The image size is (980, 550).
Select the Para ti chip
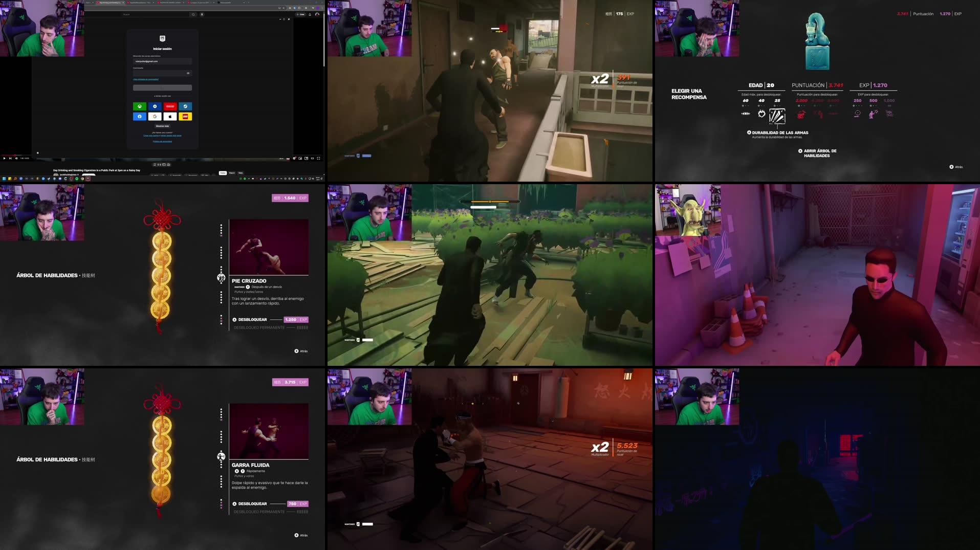pyautogui.click(x=232, y=173)
